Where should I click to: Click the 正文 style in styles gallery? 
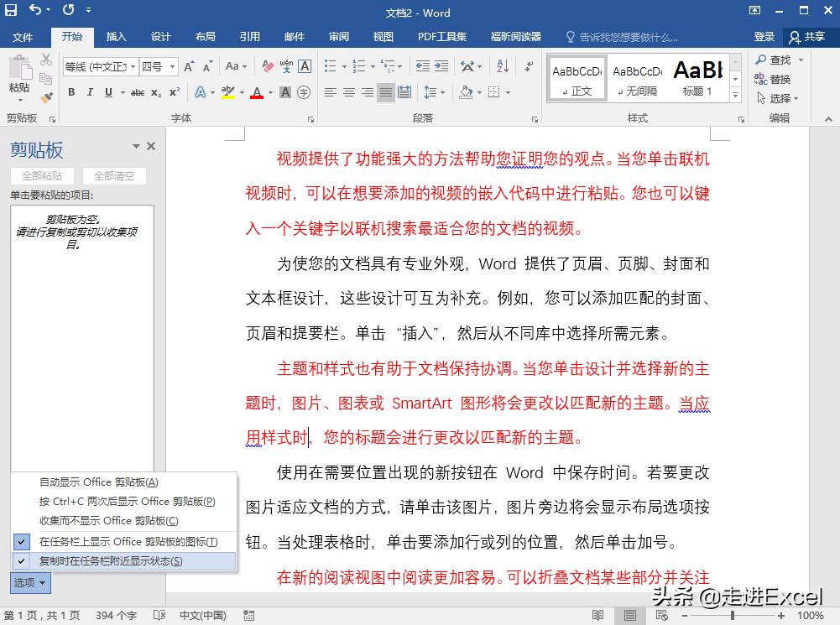click(x=576, y=78)
